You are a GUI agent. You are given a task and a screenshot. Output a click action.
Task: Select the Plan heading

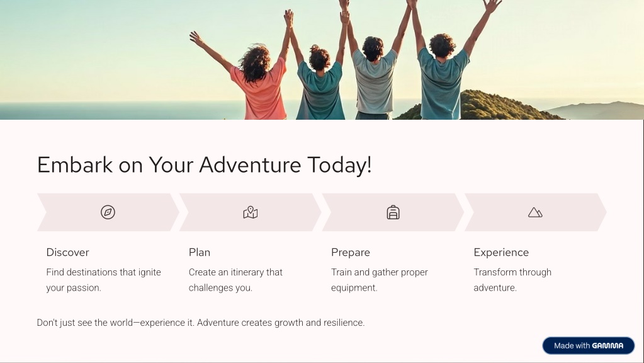[x=199, y=253]
